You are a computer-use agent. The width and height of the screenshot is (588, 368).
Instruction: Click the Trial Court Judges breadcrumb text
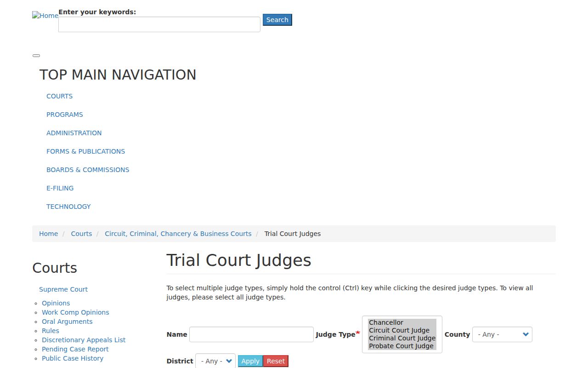tap(293, 234)
